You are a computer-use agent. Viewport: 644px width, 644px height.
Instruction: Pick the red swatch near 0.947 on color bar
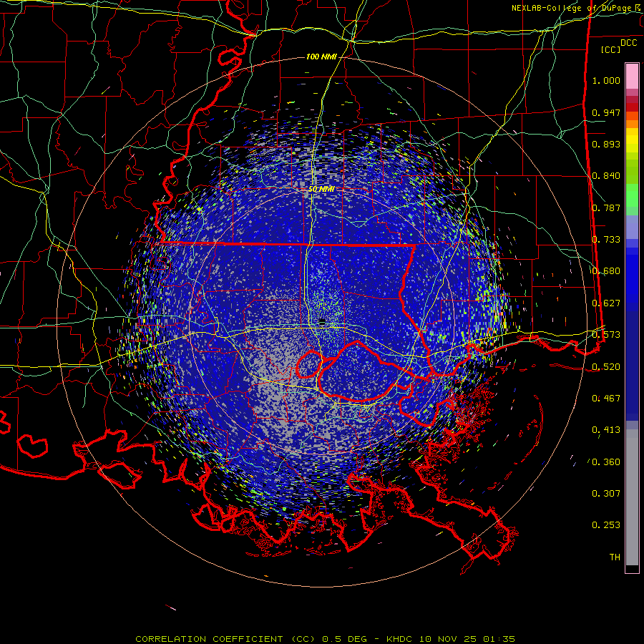(632, 107)
